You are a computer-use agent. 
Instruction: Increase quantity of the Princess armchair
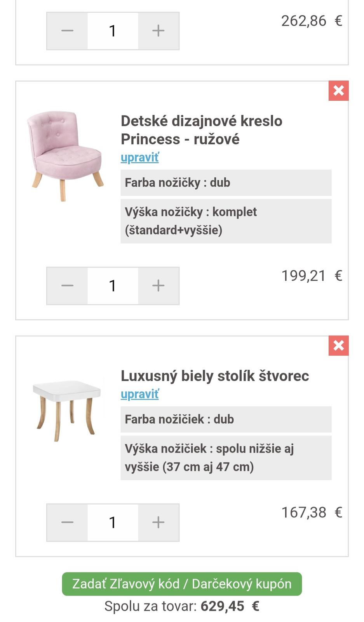[x=158, y=286]
